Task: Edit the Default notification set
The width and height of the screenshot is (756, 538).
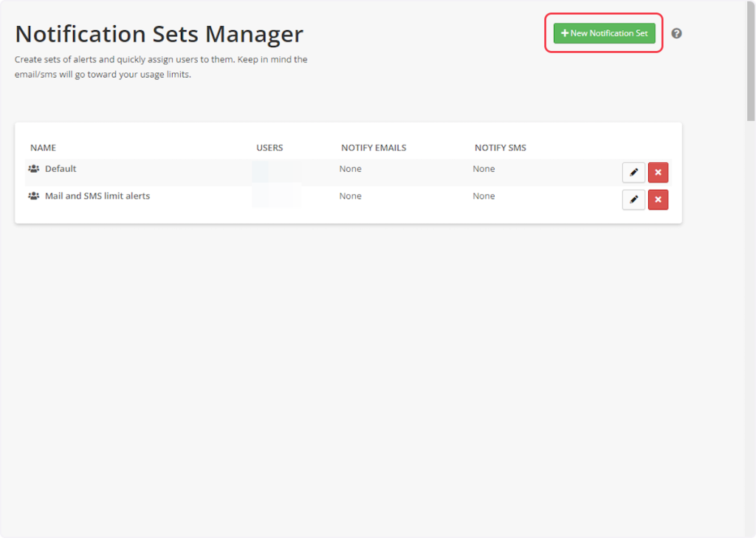Action: click(633, 173)
